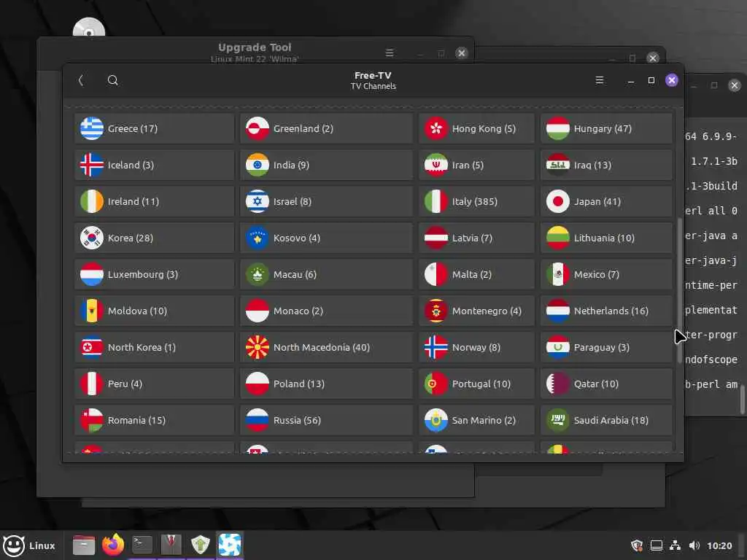The image size is (747, 560).
Task: Open Peru (4) channels
Action: 155,384
